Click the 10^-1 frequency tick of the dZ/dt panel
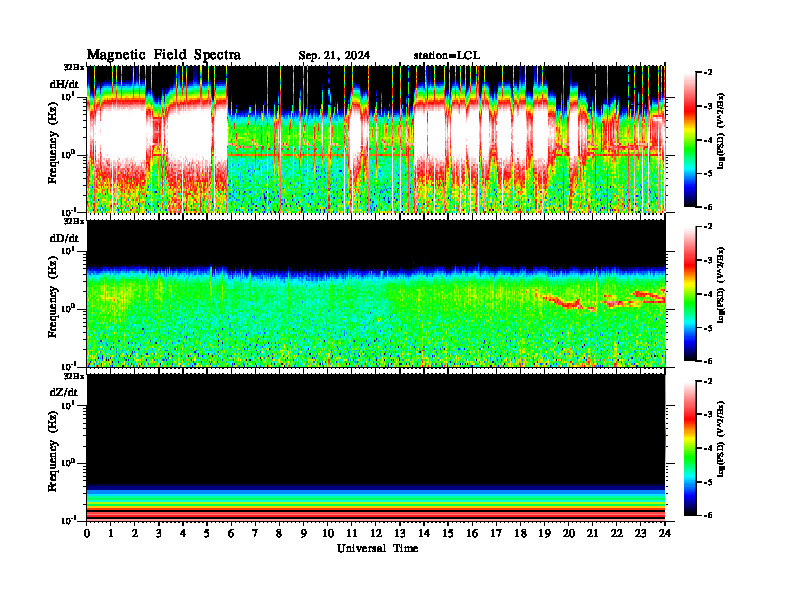The width and height of the screenshot is (792, 612). click(x=68, y=520)
